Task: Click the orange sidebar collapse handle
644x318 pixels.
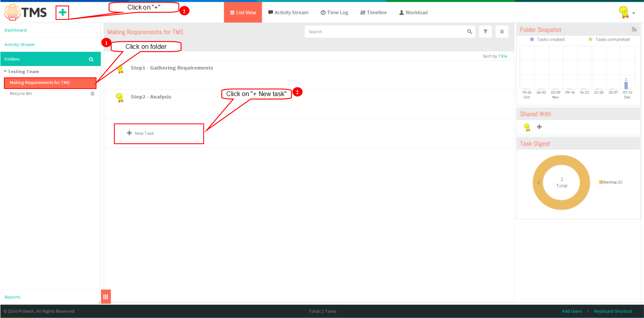Action: pyautogui.click(x=106, y=297)
